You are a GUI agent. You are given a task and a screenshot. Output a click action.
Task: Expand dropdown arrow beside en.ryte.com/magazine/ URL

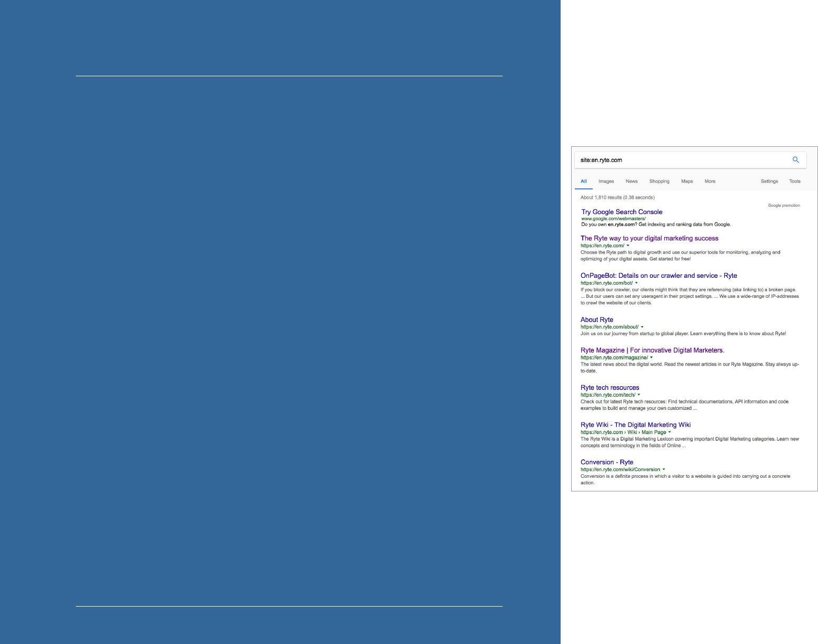tap(651, 358)
